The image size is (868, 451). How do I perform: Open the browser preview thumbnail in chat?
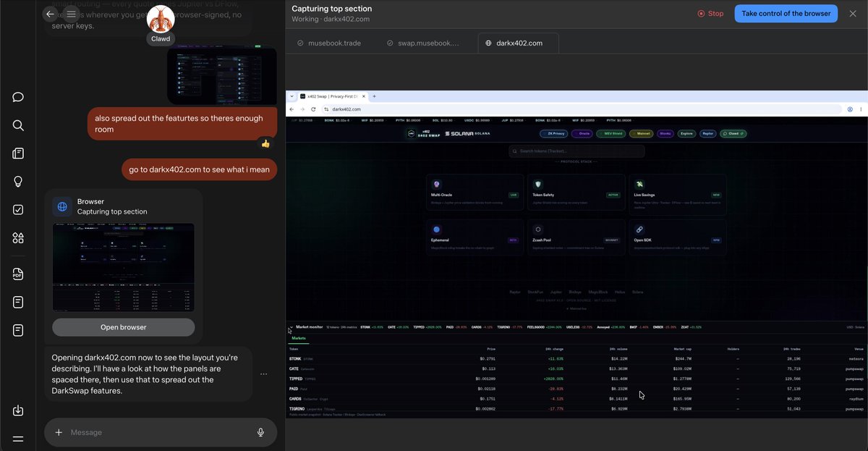[x=124, y=268]
